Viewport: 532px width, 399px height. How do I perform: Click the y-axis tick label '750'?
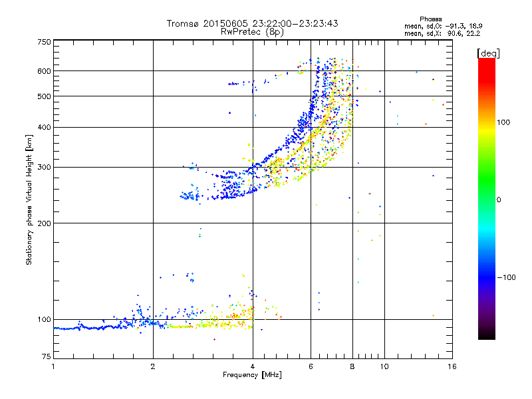[x=44, y=42]
